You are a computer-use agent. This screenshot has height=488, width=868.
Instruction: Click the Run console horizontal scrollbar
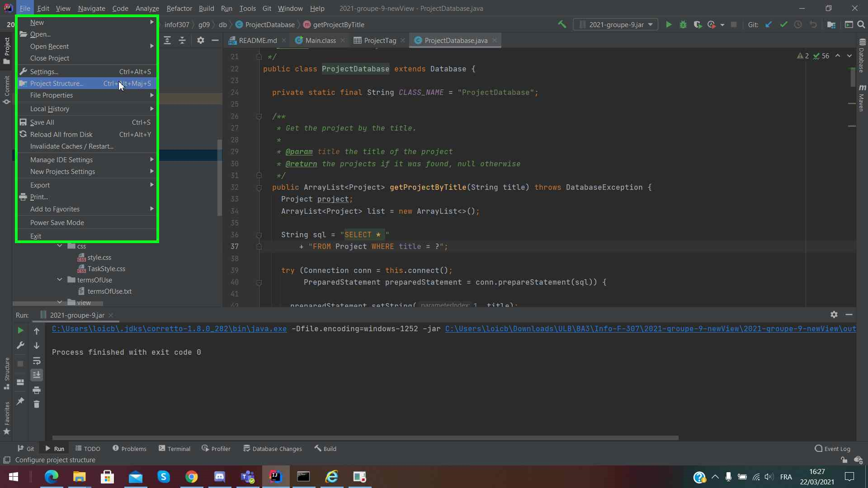click(x=365, y=438)
